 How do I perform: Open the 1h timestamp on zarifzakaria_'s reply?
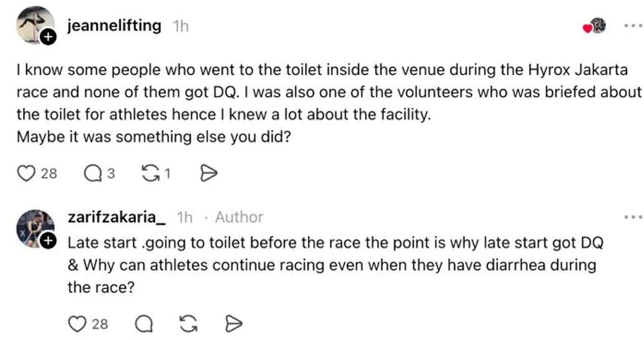click(x=185, y=217)
